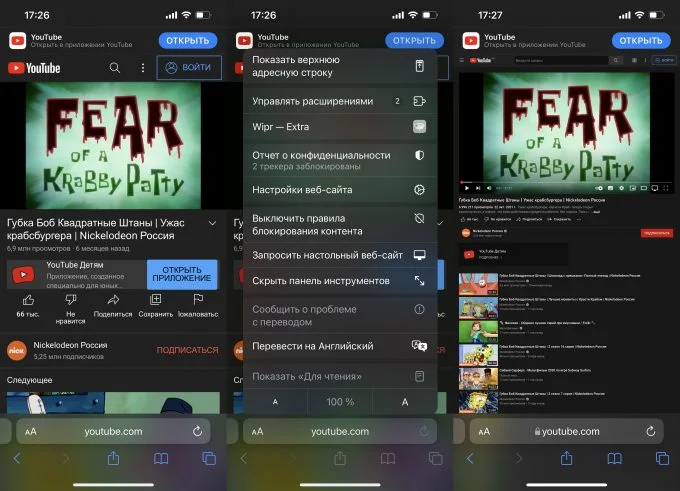Tap blue ОТКРЫТЬ banner button on right screen
This screenshot has height=491, width=680.
(641, 40)
